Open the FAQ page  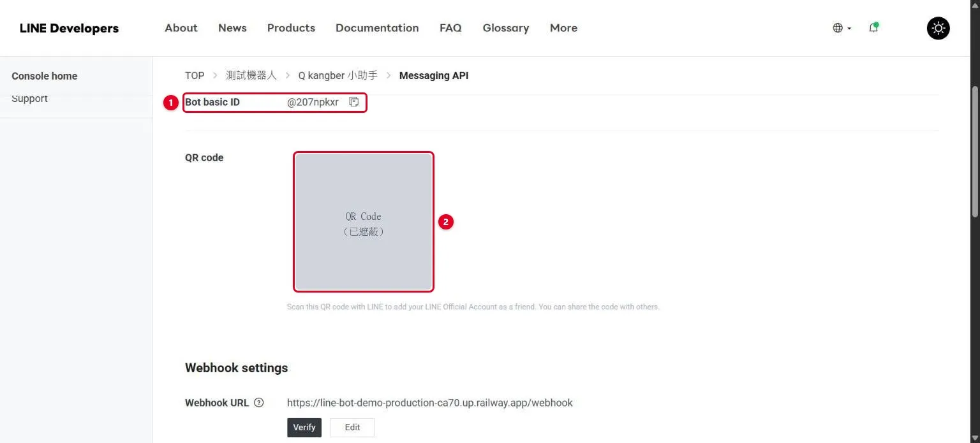pos(450,28)
